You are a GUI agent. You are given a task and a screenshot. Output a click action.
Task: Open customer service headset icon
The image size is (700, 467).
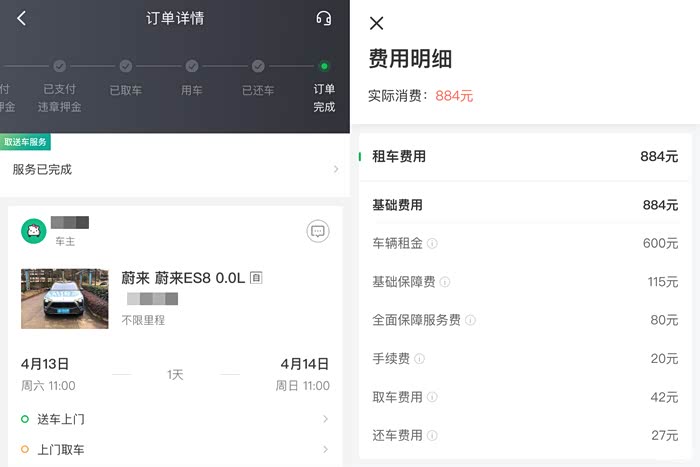tap(324, 18)
